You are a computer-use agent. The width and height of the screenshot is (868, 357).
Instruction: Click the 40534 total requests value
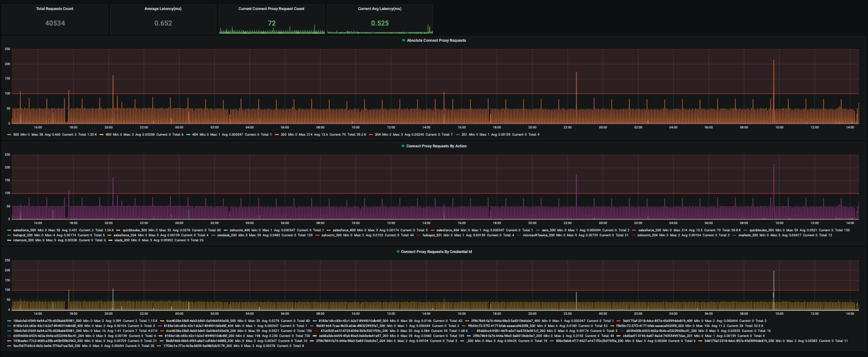(x=55, y=23)
